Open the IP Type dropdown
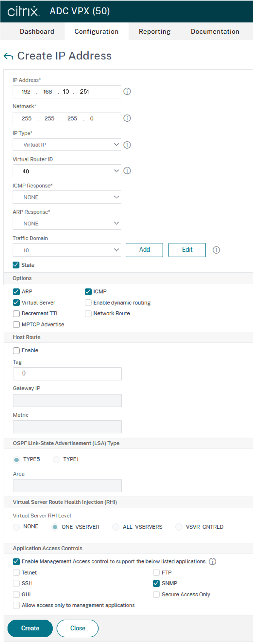The image size is (254, 644). [67, 145]
